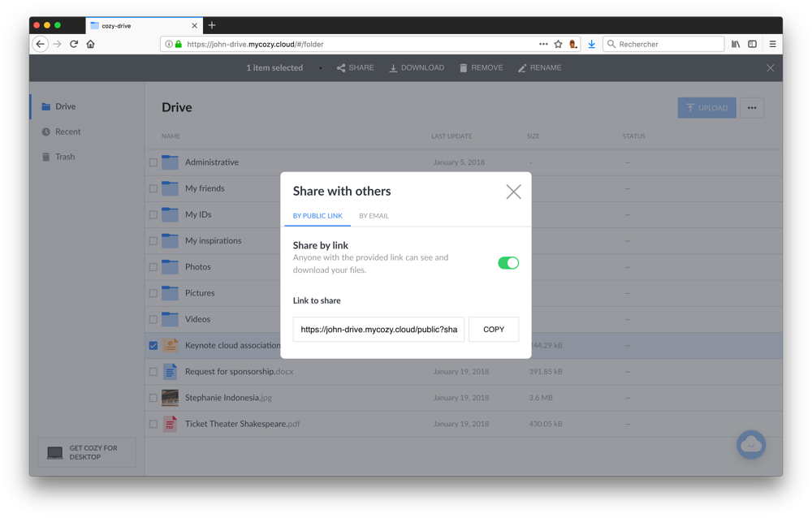Click the browser reload icon

[x=74, y=44]
